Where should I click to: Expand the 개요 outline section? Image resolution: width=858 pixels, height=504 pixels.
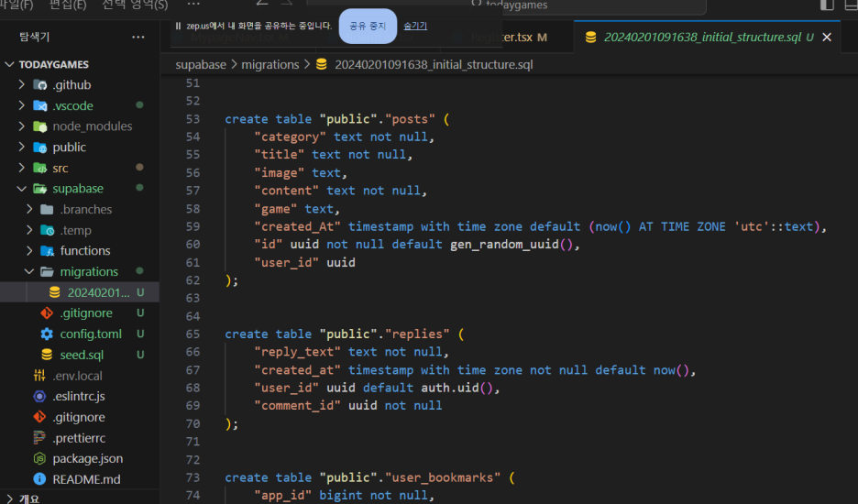tap(9, 499)
